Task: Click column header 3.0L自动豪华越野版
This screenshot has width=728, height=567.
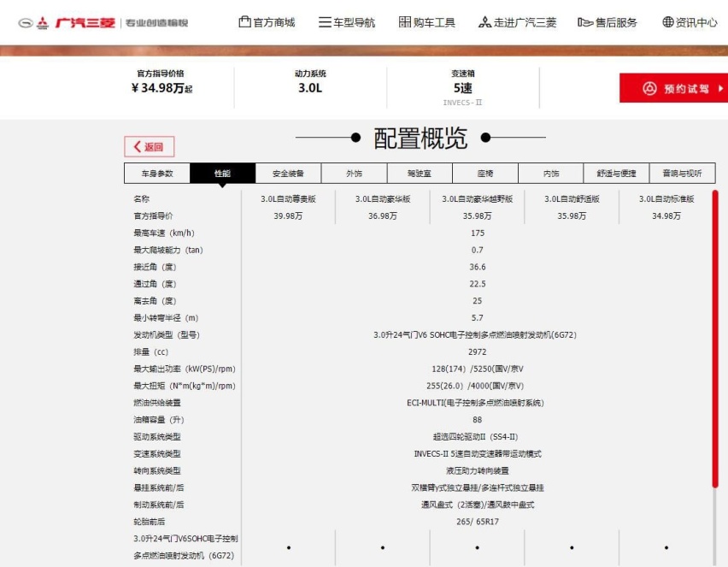Action: pos(478,199)
